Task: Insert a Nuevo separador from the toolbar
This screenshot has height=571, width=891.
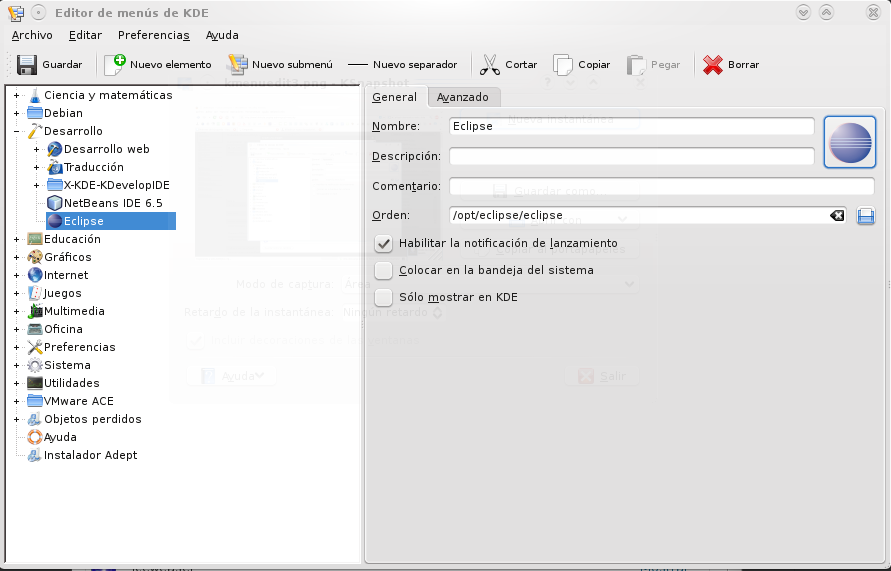Action: tap(402, 65)
